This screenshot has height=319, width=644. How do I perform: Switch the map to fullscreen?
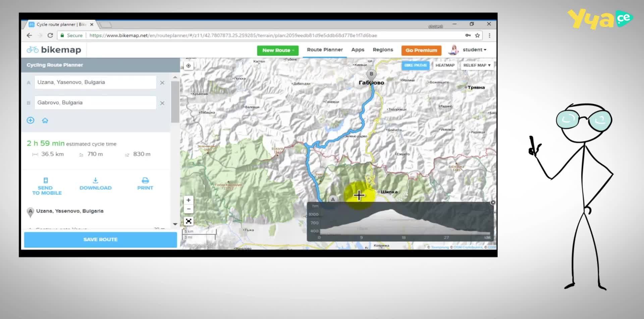[189, 221]
